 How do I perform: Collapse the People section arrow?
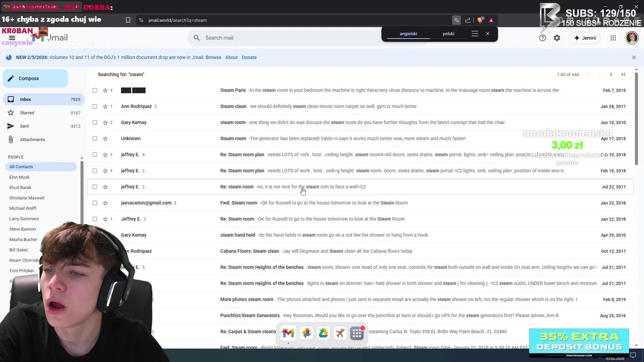(82, 158)
